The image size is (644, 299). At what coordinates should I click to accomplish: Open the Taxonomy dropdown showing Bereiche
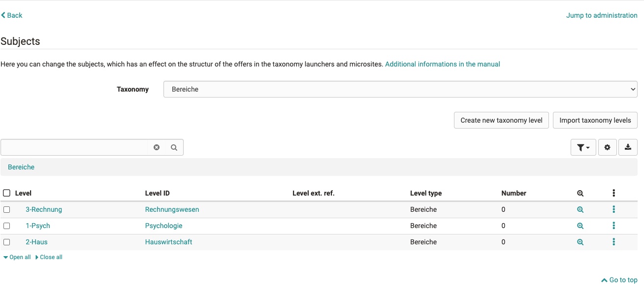click(400, 89)
